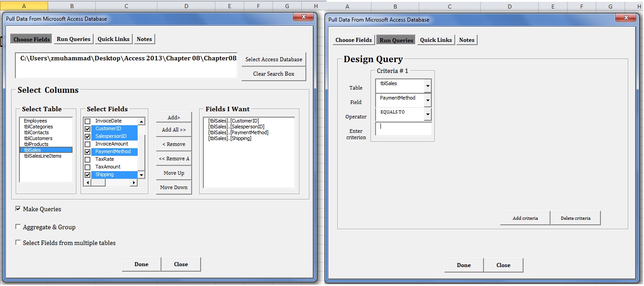Uncheck the PaymentMethod field checkbox
Screen dimensions: 644x286
pyautogui.click(x=88, y=152)
